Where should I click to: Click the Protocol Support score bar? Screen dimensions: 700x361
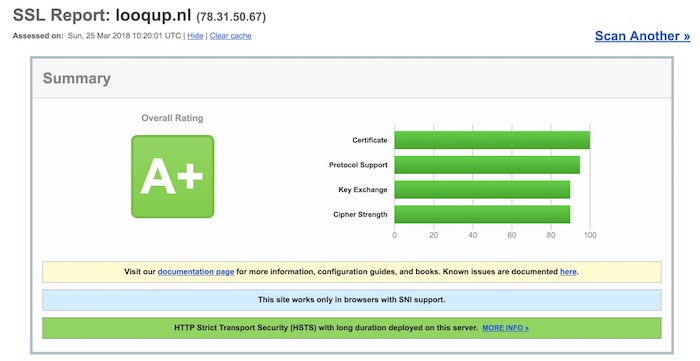click(487, 165)
